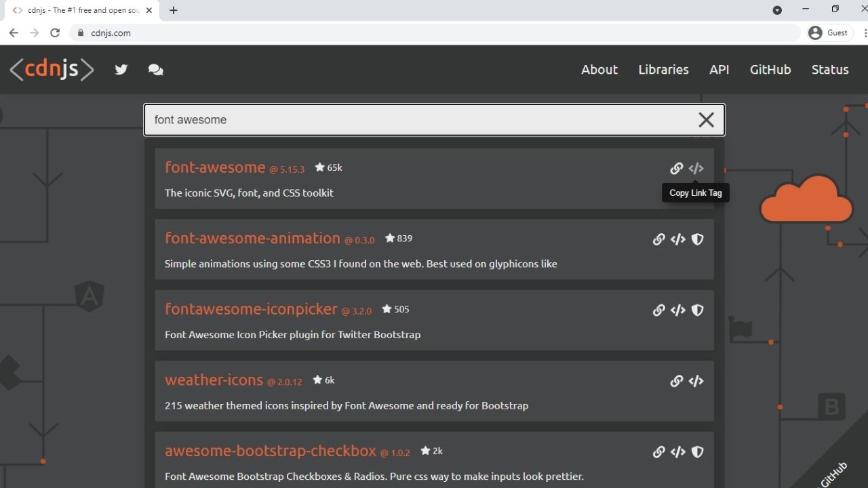The width and height of the screenshot is (868, 488).
Task: Click the padlock icon in the address bar
Action: coord(80,33)
